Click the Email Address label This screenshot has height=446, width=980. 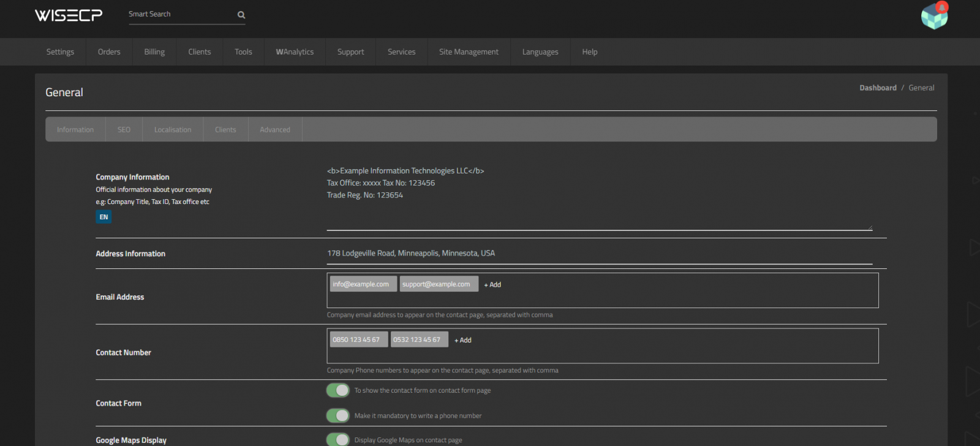(120, 297)
